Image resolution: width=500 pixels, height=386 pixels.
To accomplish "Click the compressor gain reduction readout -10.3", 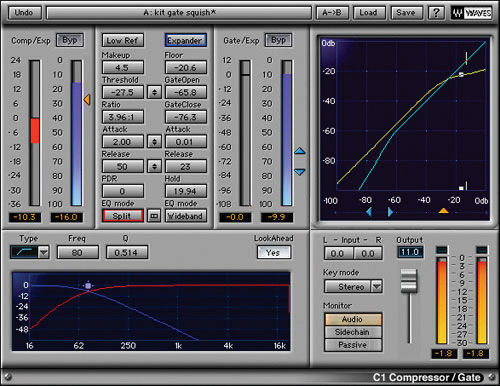I will 25,217.
